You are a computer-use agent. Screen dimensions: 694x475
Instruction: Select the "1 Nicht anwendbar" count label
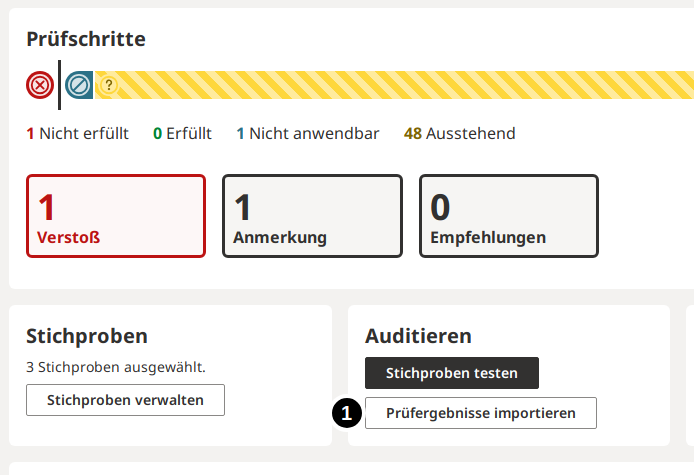pos(307,133)
